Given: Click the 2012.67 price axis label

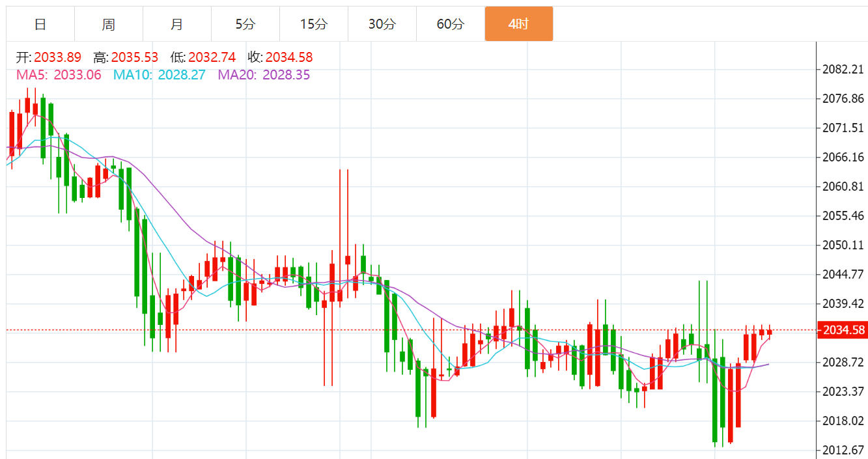Looking at the screenshot, I should 844,450.
